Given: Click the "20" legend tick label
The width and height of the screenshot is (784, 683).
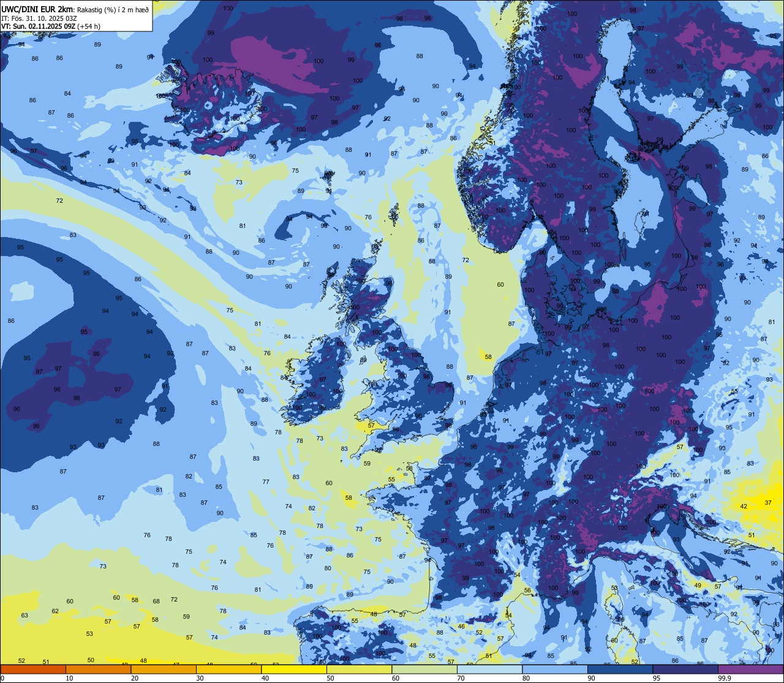Looking at the screenshot, I should point(135,678).
